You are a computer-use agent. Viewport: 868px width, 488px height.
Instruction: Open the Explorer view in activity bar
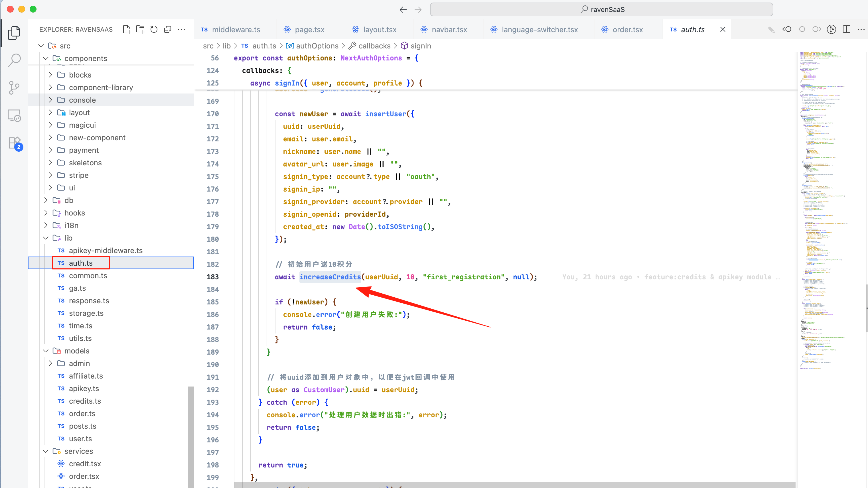click(14, 33)
